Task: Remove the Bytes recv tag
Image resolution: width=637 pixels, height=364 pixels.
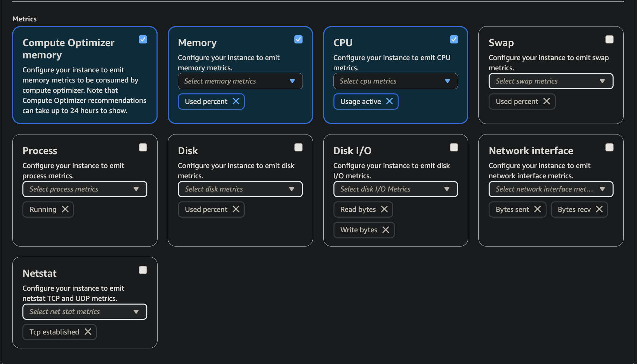Action: tap(599, 209)
